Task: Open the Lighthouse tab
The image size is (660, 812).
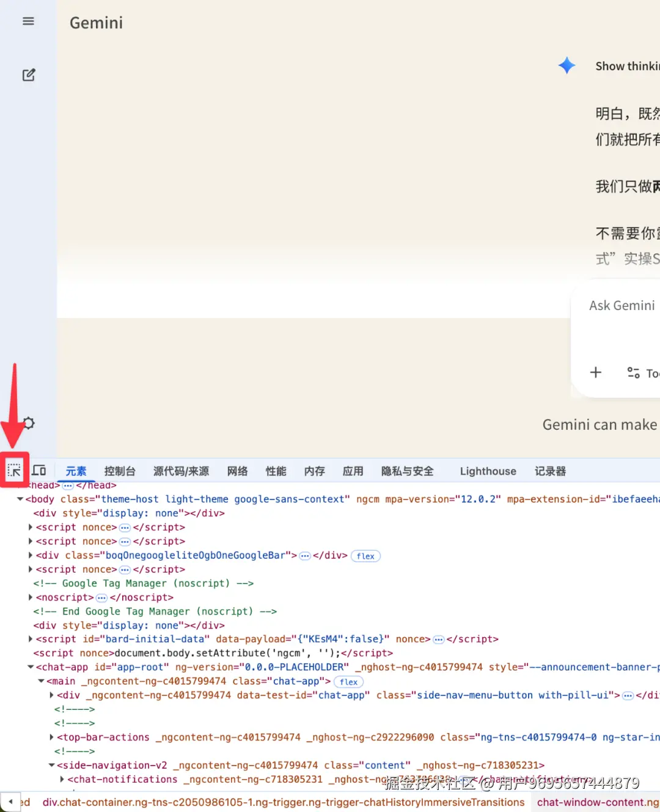Action: point(488,471)
